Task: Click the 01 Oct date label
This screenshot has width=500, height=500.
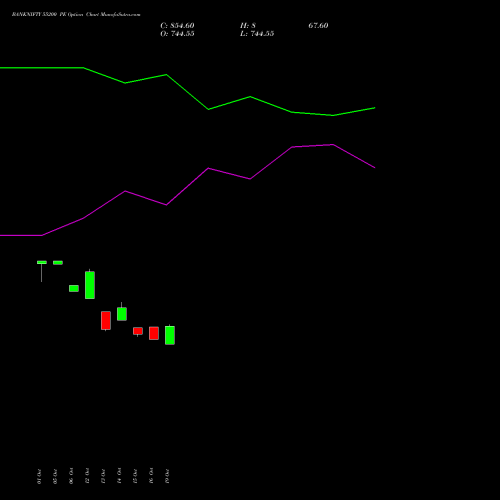Action: (x=39, y=476)
